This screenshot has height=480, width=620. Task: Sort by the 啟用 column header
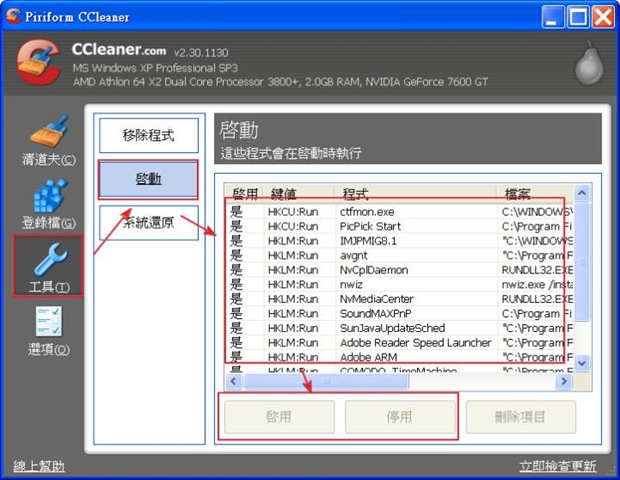[244, 194]
